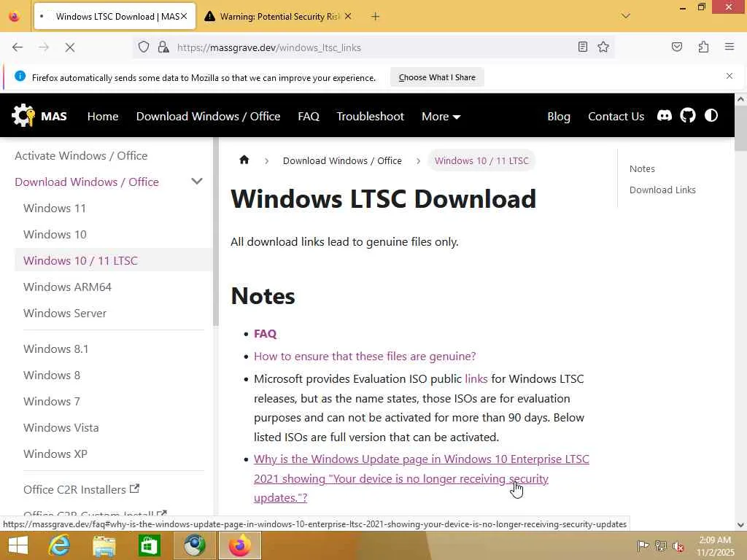Close the Warning: Potential Security Risk tab
The image size is (747, 560).
click(x=348, y=16)
